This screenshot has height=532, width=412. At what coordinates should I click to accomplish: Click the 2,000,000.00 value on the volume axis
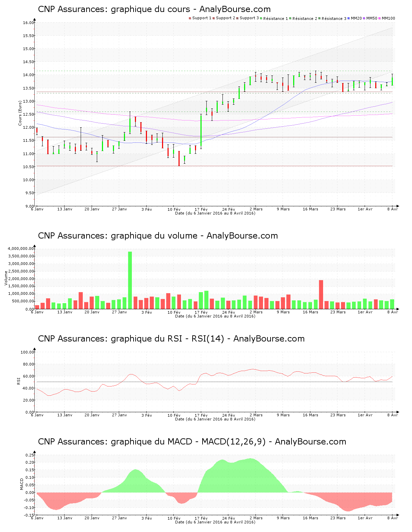pos(21,279)
